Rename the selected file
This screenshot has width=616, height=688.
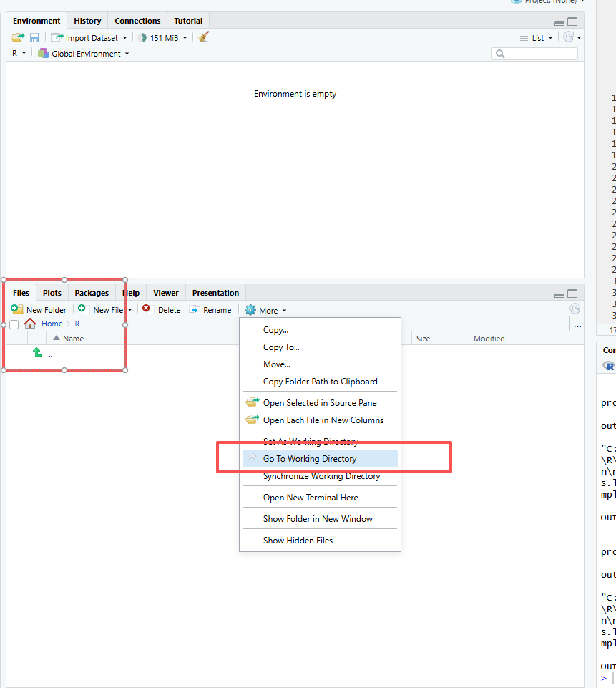(210, 310)
